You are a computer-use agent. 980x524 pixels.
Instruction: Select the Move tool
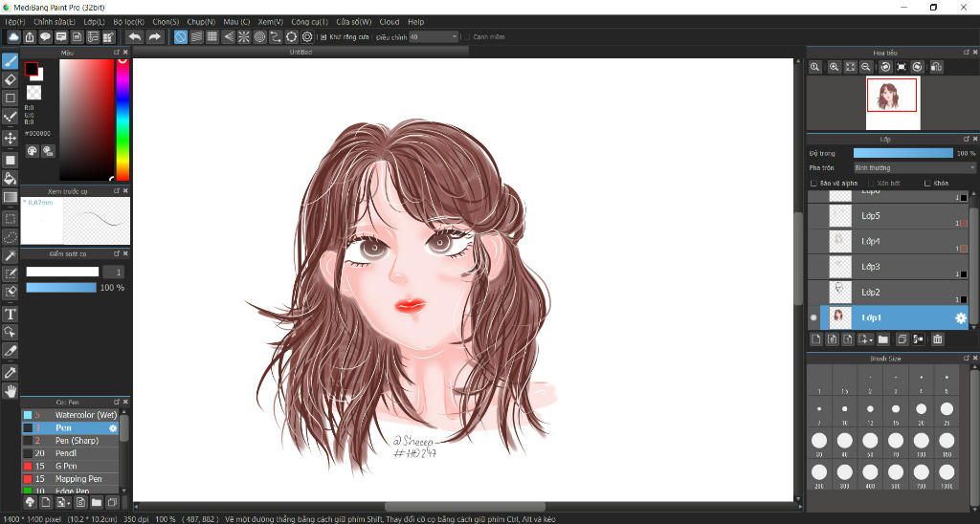click(10, 138)
